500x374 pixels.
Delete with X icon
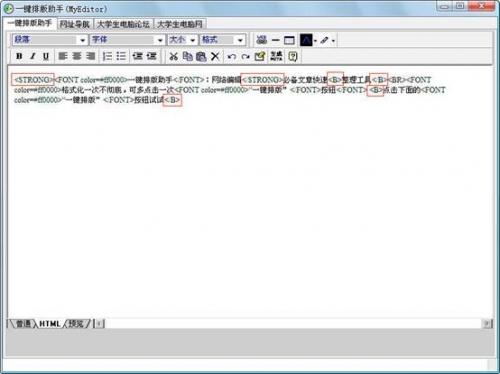pos(215,56)
